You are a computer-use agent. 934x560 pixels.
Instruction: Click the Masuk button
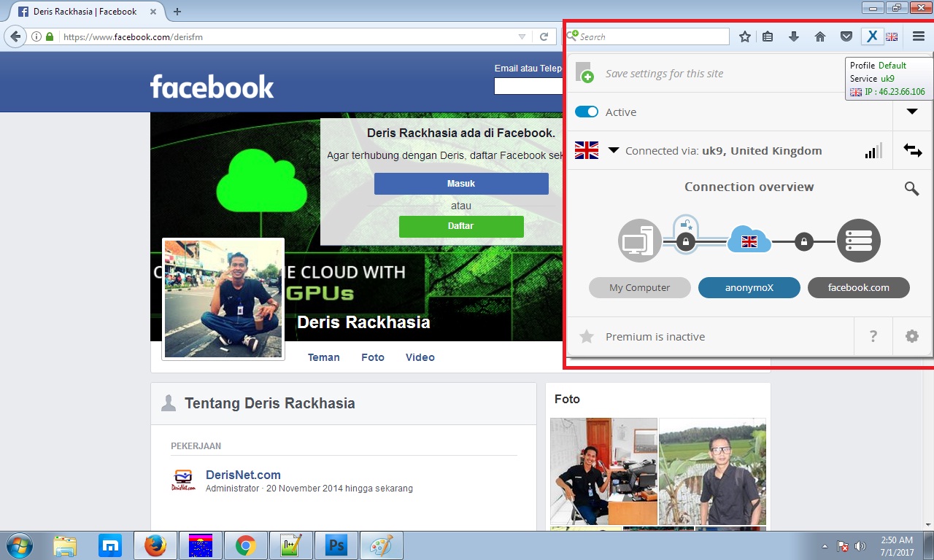click(x=461, y=184)
